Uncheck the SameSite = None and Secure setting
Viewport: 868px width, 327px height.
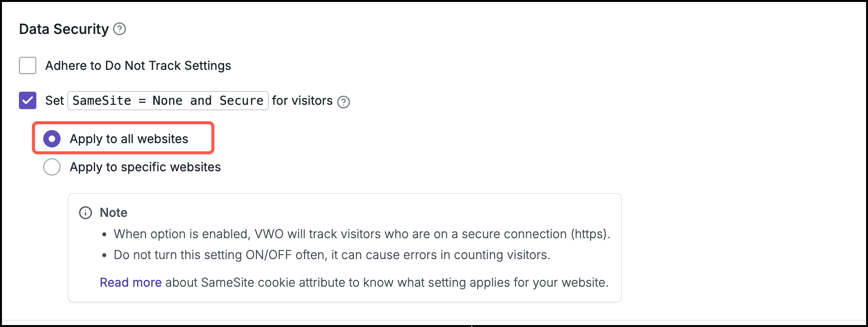pos(28,100)
